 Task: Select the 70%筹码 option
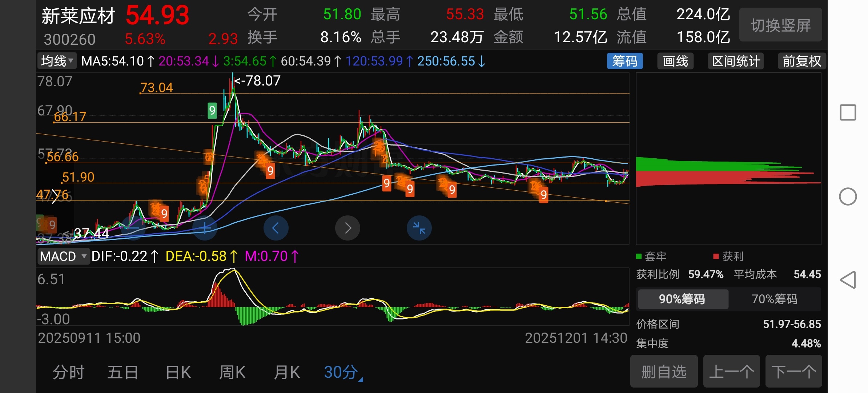point(774,299)
